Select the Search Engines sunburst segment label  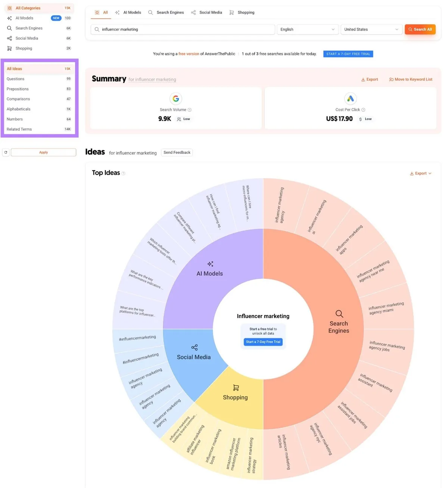click(x=339, y=327)
